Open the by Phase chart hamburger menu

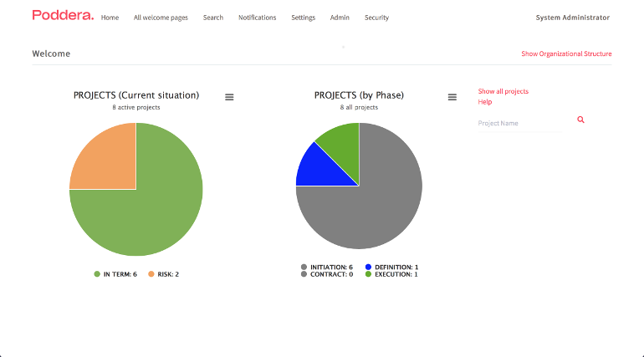coord(452,97)
